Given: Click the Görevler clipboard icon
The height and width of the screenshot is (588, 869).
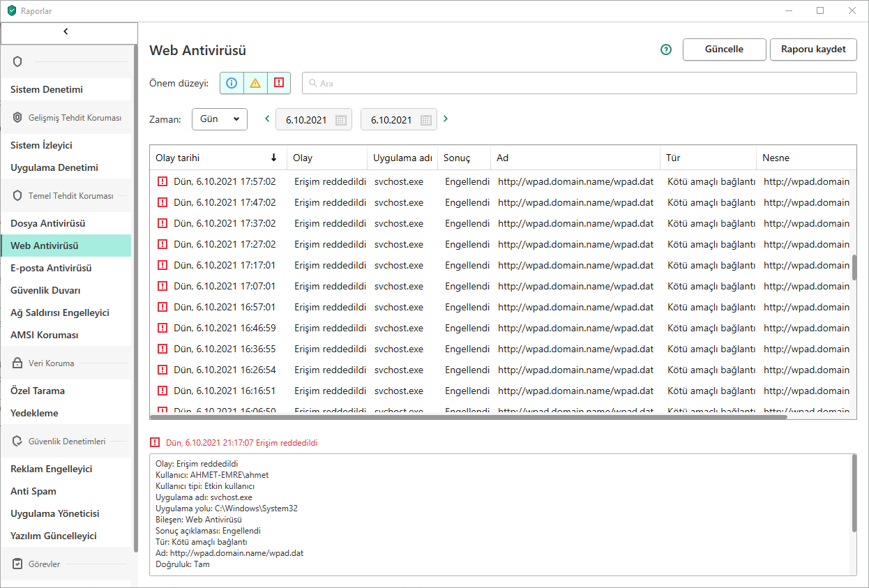Looking at the screenshot, I should click(17, 564).
